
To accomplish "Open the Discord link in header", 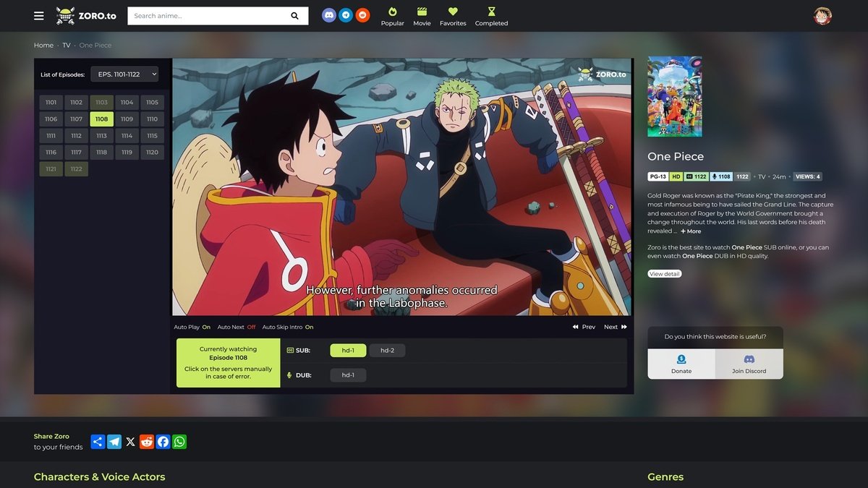I will (329, 15).
